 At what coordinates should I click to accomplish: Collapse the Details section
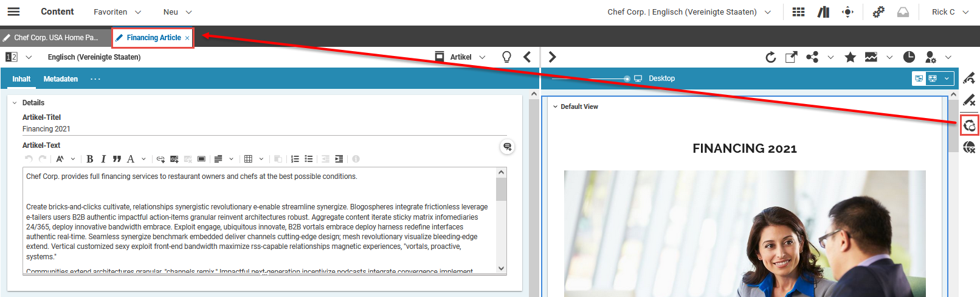(15, 103)
